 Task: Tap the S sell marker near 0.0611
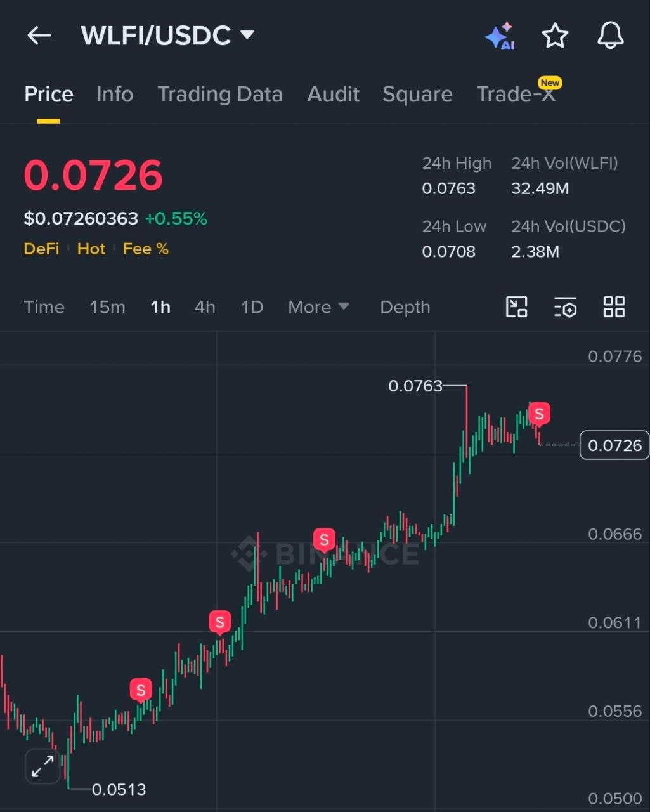click(x=219, y=622)
